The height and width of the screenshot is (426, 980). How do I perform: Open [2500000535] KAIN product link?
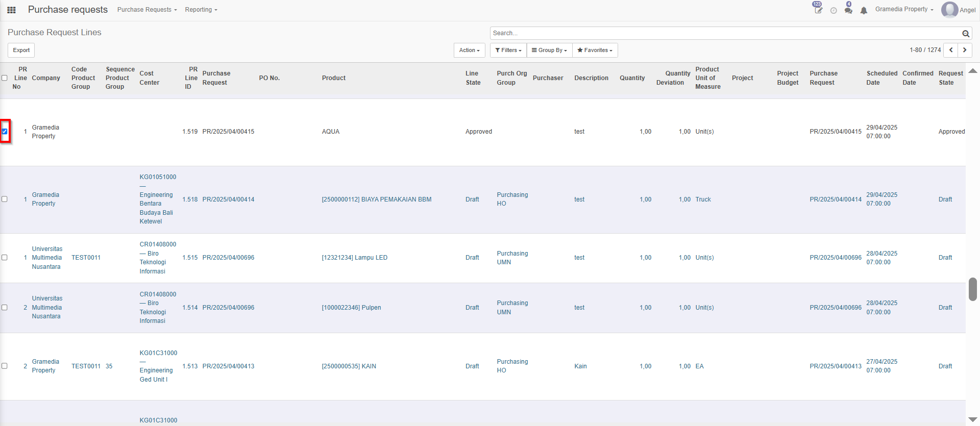349,366
